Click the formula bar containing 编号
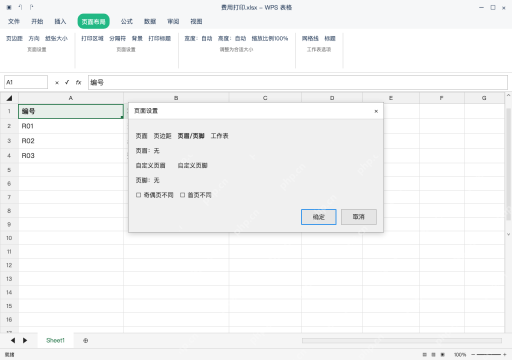The width and height of the screenshot is (512, 360). 298,82
